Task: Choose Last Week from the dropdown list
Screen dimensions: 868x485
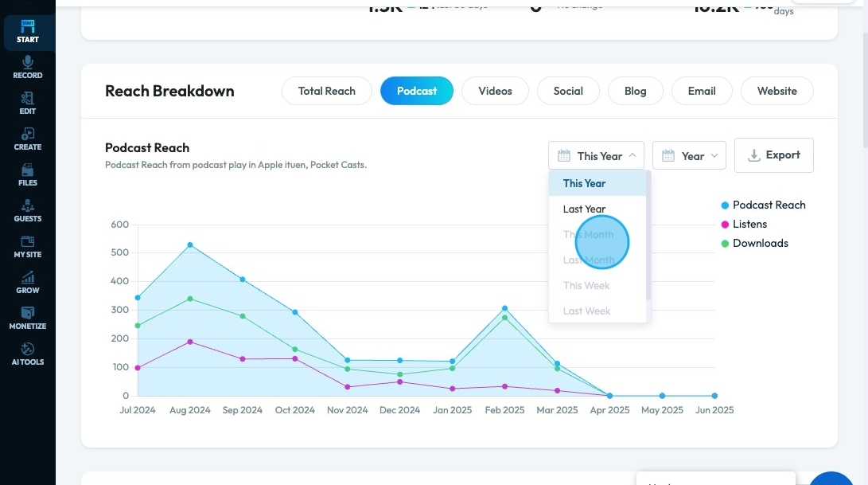Action: point(597,311)
